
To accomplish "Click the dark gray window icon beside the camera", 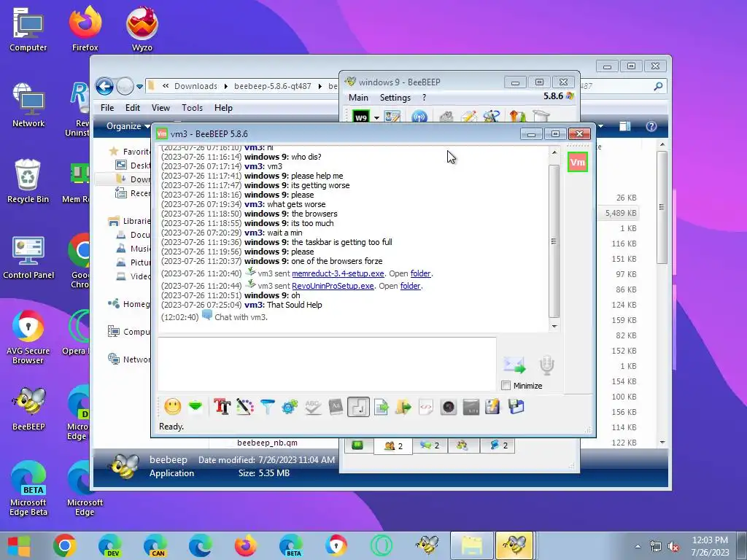I will click(471, 407).
